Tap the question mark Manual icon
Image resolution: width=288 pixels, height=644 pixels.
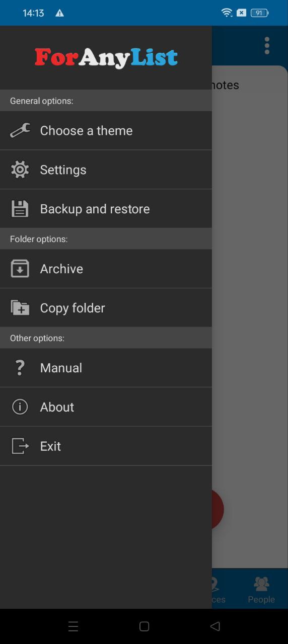tap(20, 368)
